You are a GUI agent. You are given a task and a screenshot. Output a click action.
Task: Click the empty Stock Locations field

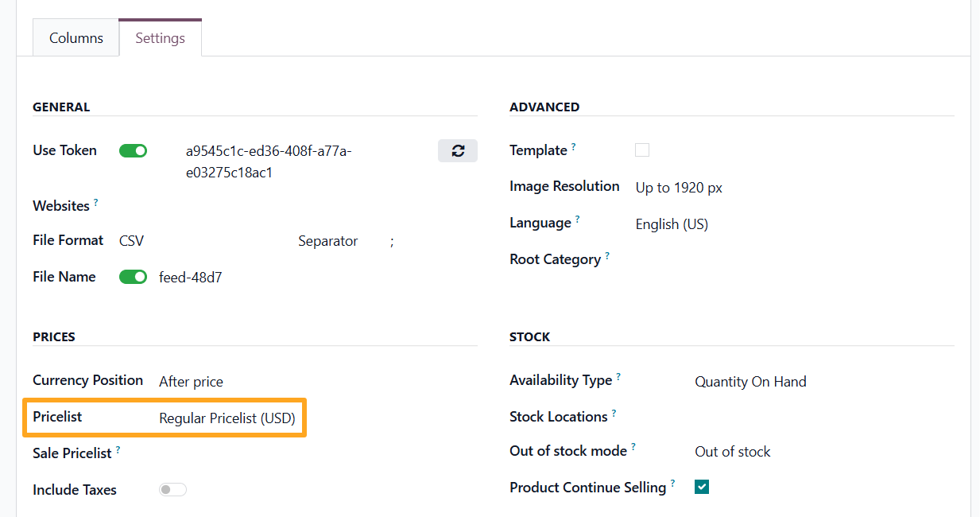pyautogui.click(x=824, y=417)
